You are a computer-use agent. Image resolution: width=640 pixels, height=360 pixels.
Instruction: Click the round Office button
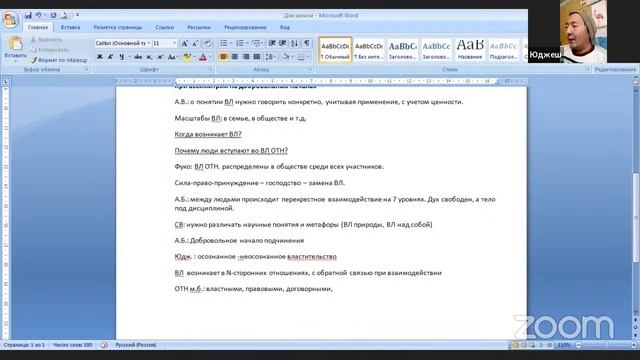tap(11, 20)
